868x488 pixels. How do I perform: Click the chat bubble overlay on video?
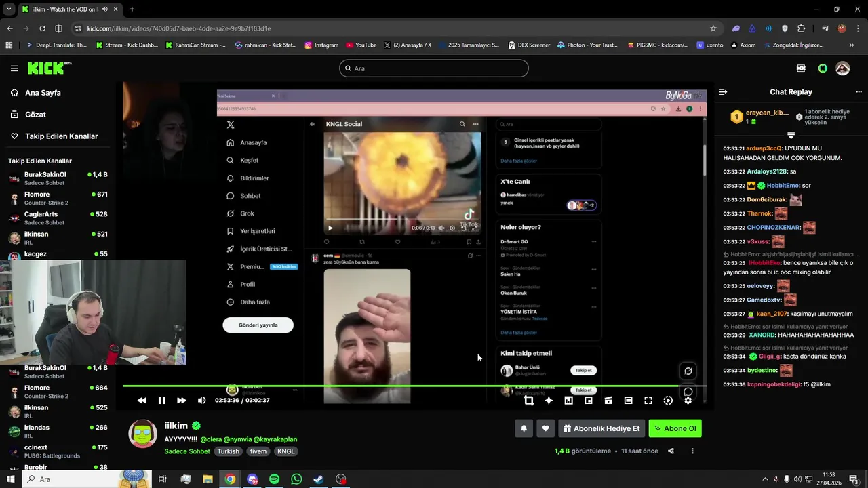[x=688, y=392]
